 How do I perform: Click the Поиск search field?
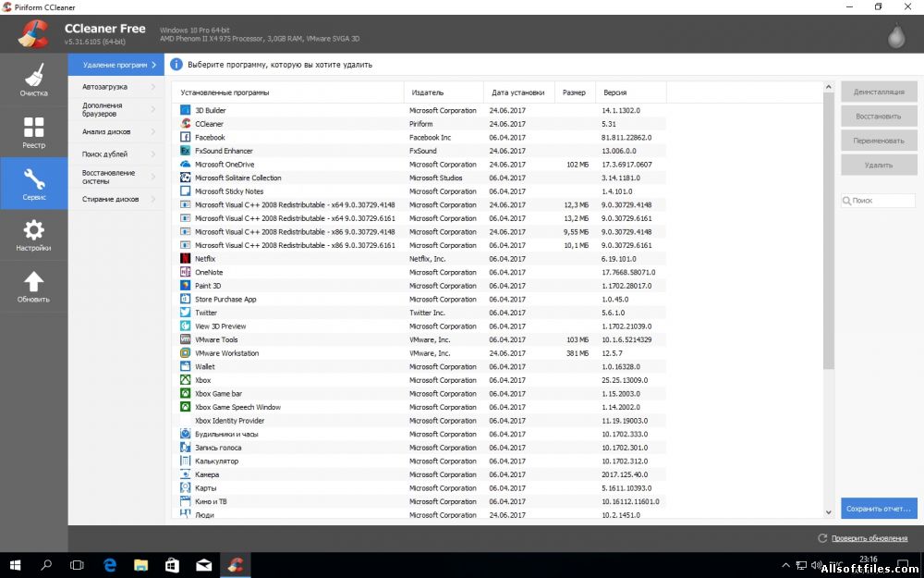pos(878,201)
